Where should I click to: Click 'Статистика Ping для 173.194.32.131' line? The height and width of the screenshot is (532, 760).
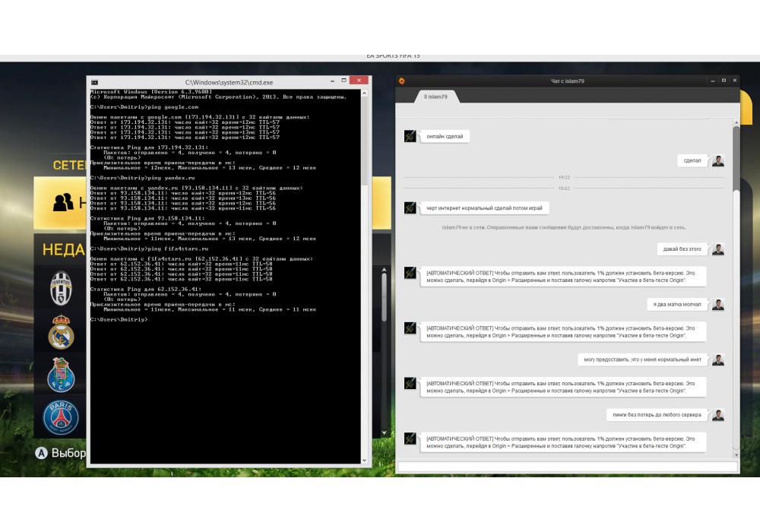point(149,147)
